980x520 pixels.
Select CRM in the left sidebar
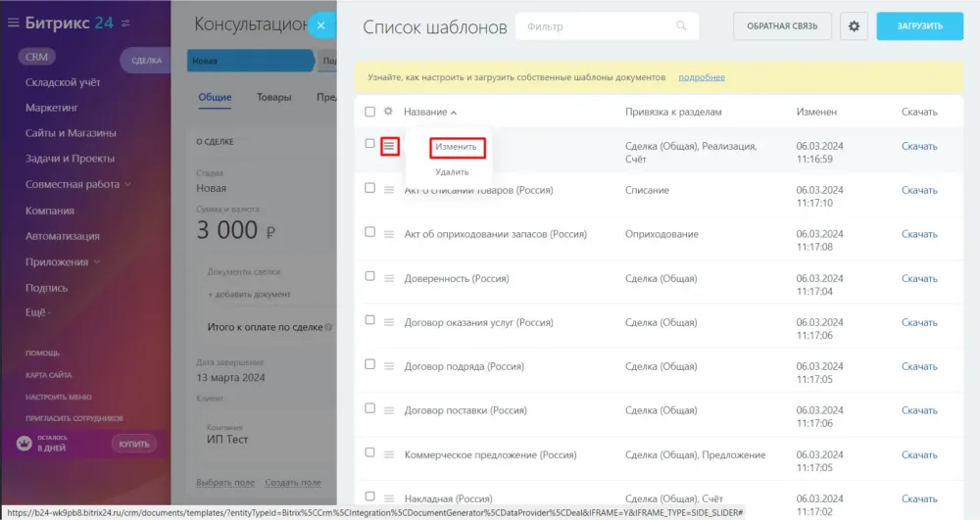37,57
